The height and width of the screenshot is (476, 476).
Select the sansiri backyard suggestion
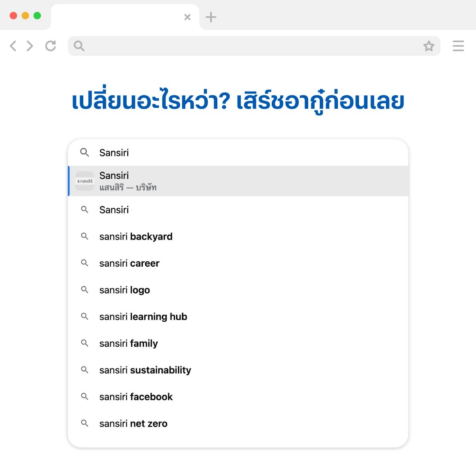click(136, 236)
